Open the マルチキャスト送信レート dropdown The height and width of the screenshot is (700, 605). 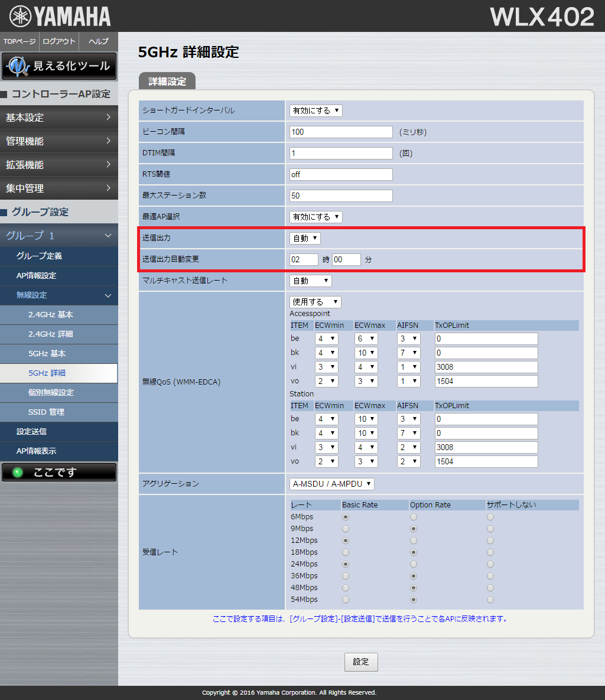click(310, 281)
